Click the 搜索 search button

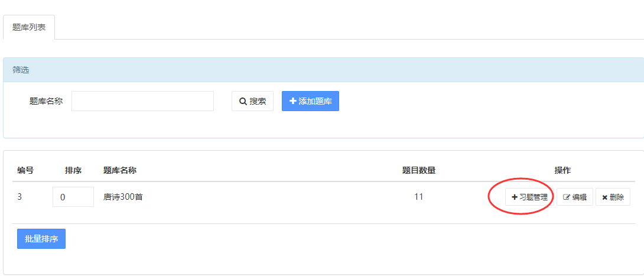point(253,101)
